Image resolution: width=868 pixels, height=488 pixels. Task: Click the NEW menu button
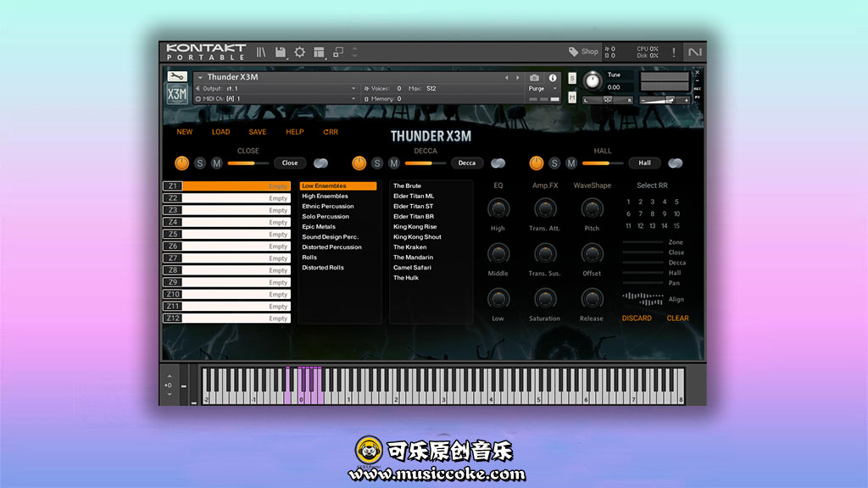coord(184,131)
